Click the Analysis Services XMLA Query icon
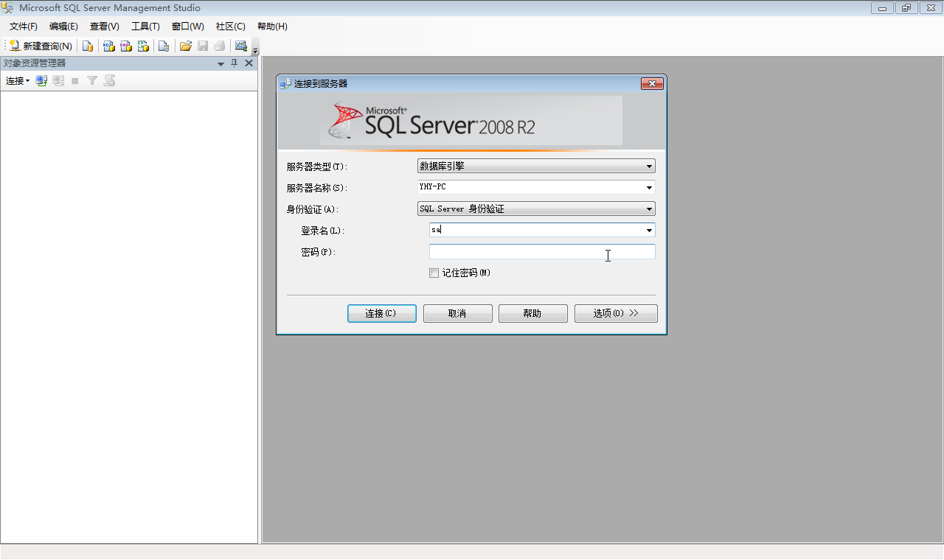This screenshot has width=944, height=560. click(x=144, y=46)
